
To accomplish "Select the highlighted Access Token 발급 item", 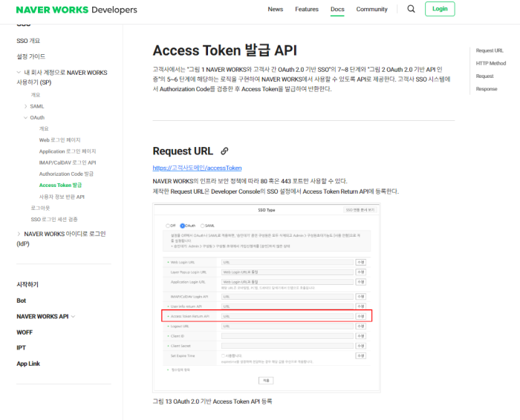I will click(60, 186).
